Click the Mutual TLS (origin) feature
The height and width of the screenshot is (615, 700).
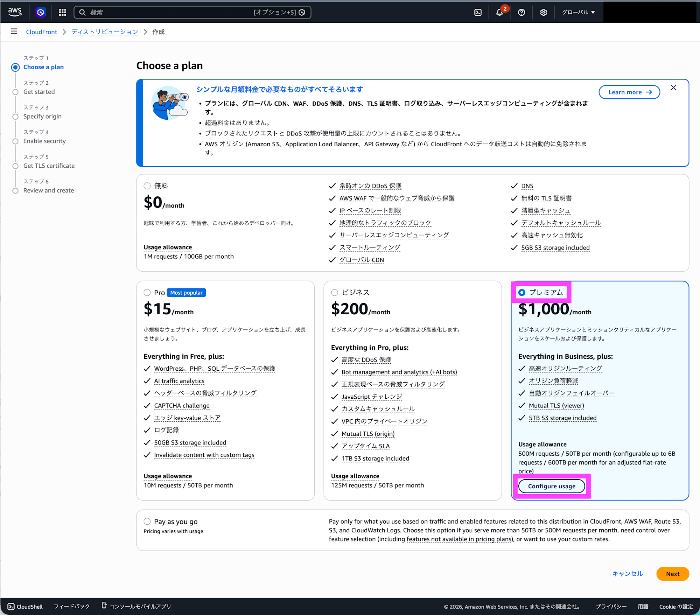[x=368, y=434]
